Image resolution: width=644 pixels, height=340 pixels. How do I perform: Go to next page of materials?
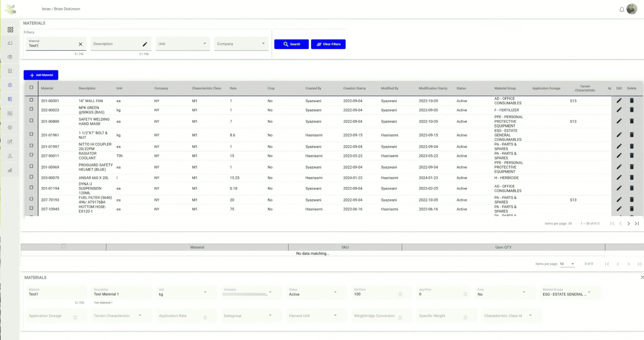tap(629, 224)
